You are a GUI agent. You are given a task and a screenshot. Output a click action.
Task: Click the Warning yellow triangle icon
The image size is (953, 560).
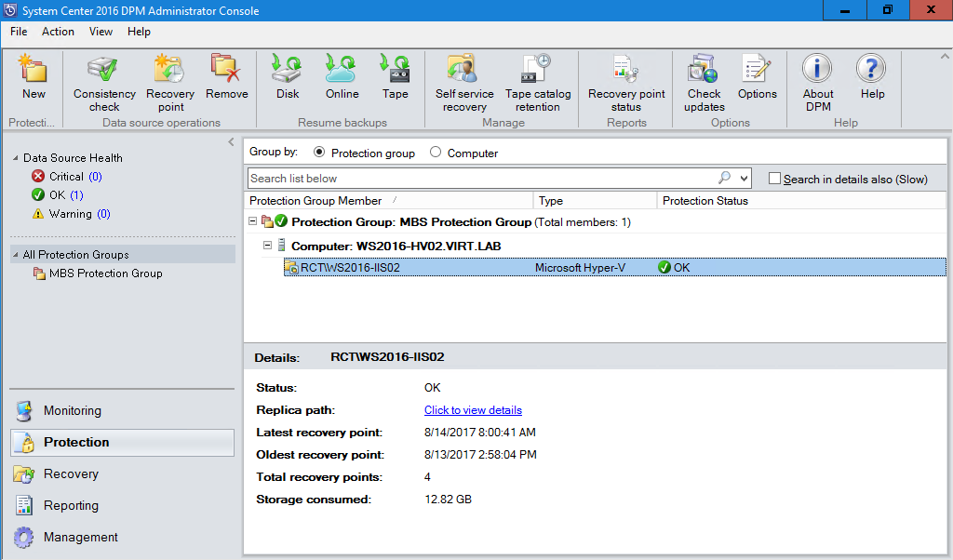[38, 214]
